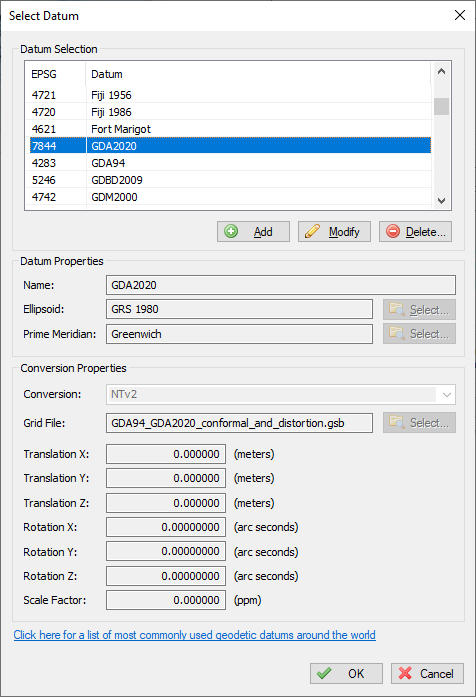Click the Modify datum button
Image resolution: width=476 pixels, height=697 pixels.
334,232
